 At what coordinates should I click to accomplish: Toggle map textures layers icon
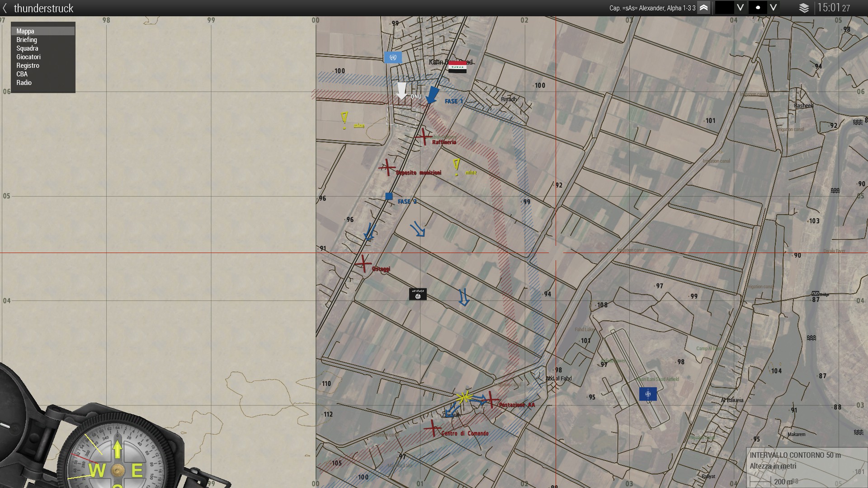pyautogui.click(x=804, y=8)
